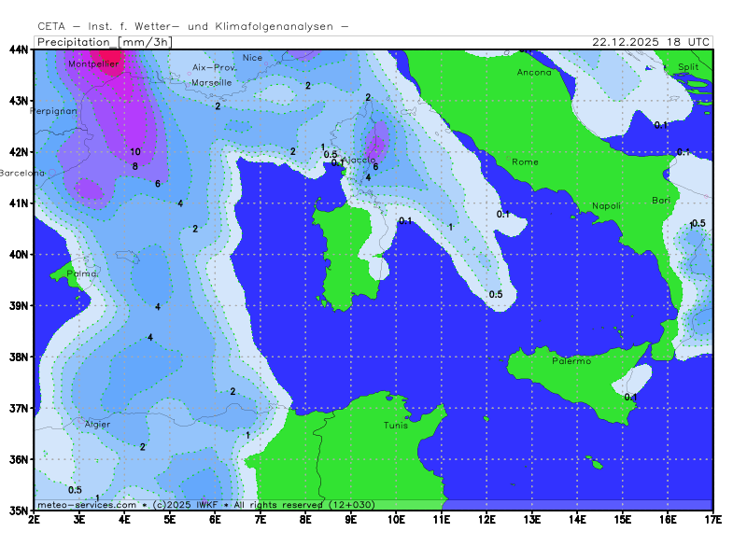Screen dimensions: 747x560
Task: Click the 17E longitude axis label
Action: [712, 517]
